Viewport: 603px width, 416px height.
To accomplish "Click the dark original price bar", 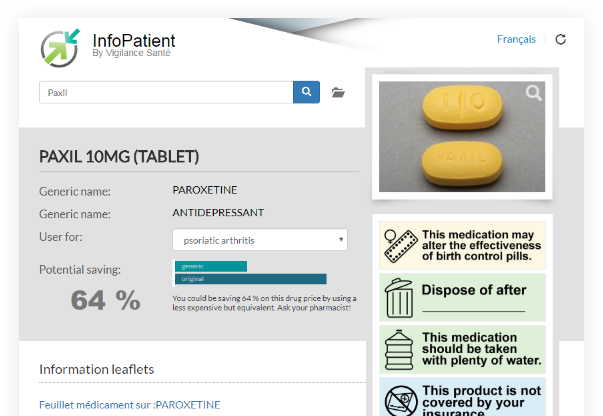I will (251, 279).
